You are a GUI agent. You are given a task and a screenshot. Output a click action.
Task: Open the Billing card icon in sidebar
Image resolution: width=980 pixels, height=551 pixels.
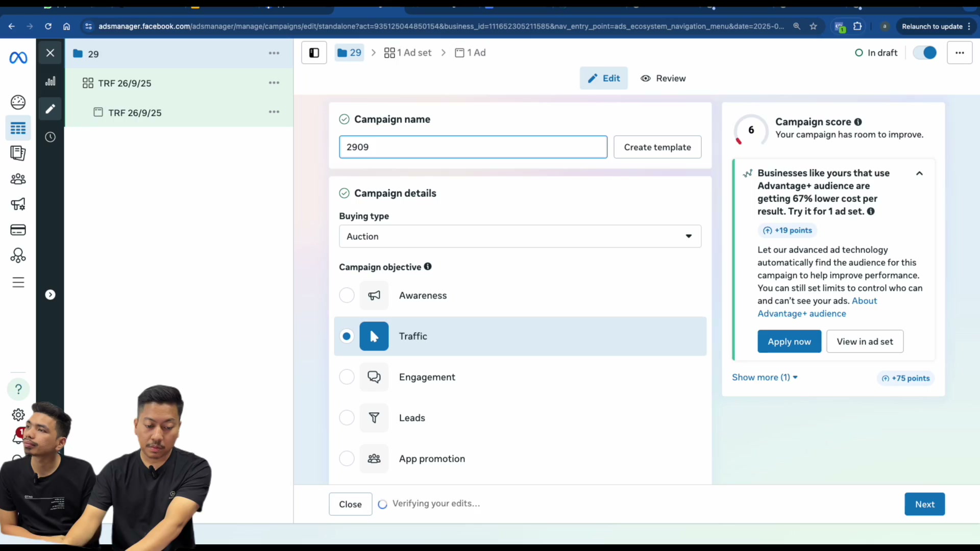[x=18, y=230]
